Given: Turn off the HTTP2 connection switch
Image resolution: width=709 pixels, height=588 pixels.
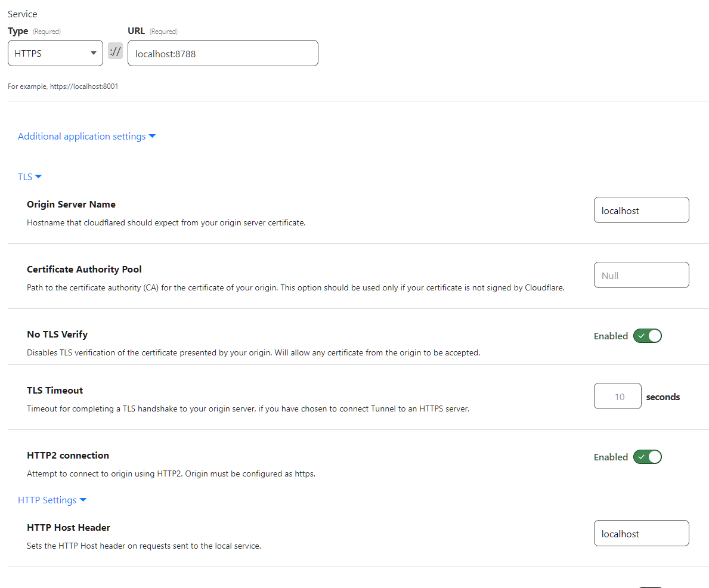Looking at the screenshot, I should [x=648, y=457].
